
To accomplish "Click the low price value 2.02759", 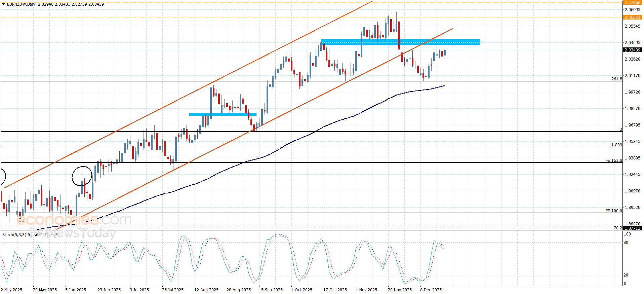I will click(79, 4).
